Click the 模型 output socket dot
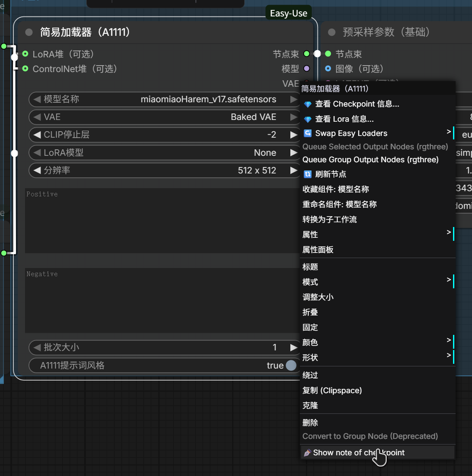 click(307, 69)
